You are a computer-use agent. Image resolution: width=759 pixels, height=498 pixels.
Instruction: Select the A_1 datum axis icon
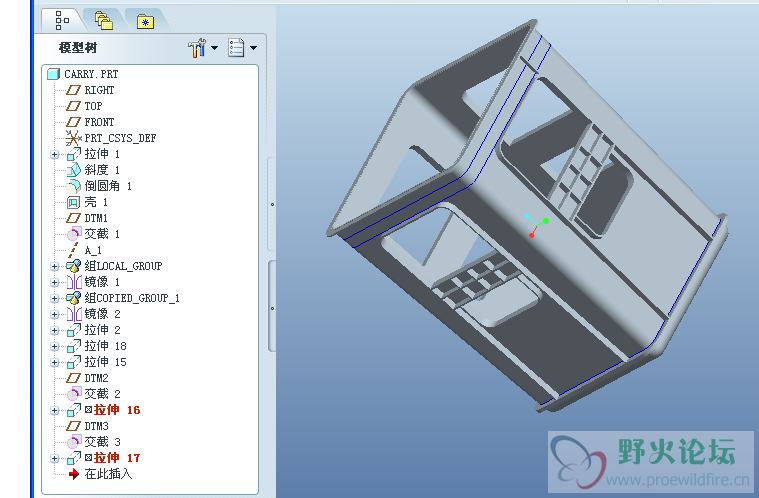[73, 250]
